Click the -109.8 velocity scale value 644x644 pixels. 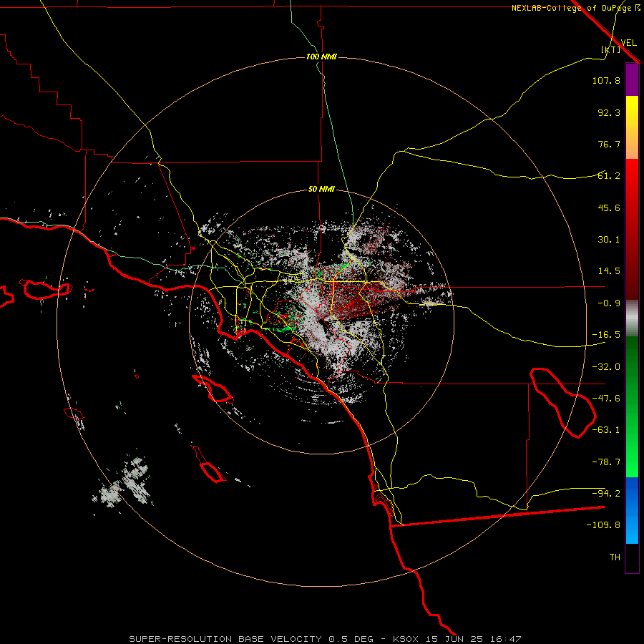[x=604, y=525]
